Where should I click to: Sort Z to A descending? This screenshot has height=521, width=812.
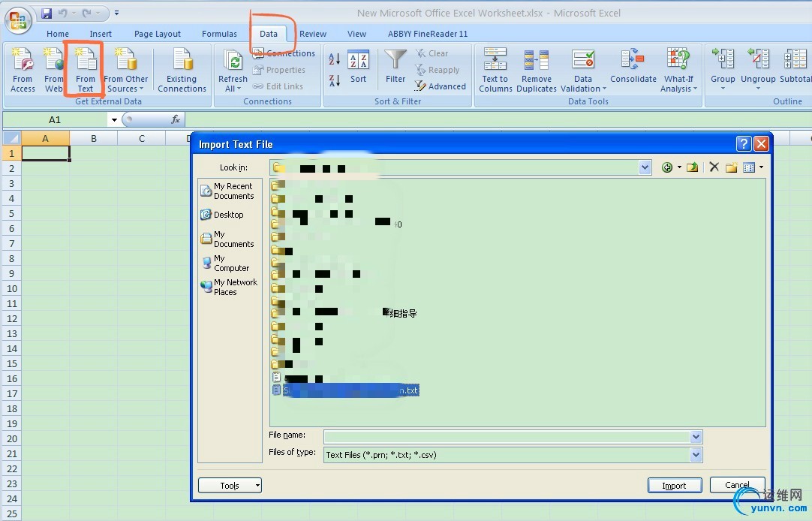click(x=335, y=81)
